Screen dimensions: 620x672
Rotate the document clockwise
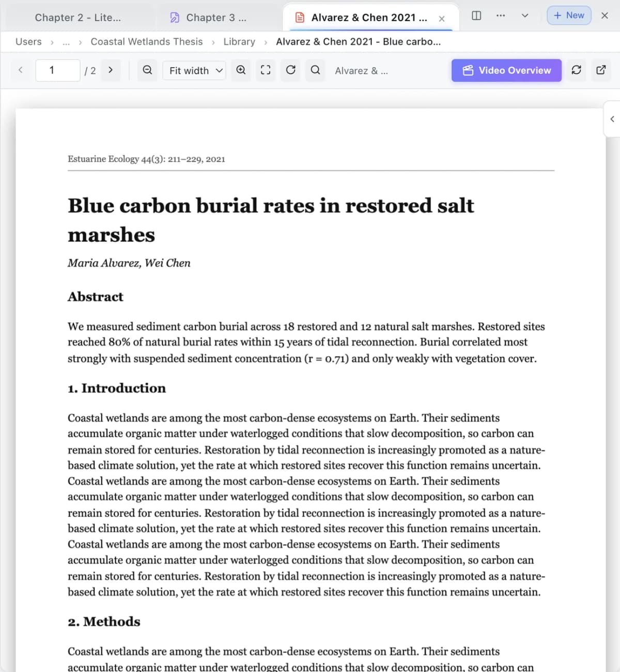tap(290, 70)
